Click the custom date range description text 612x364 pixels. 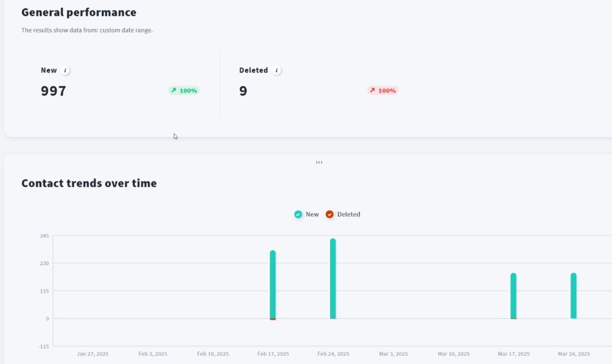click(87, 30)
